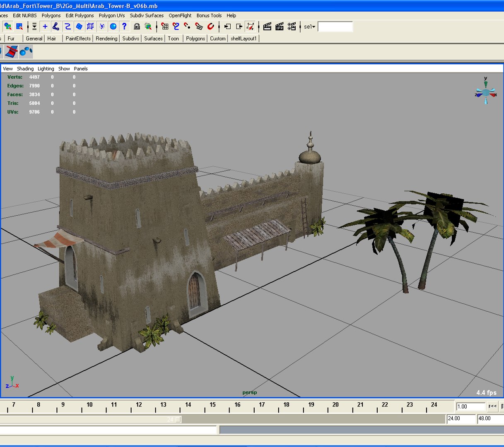Switch to Custom shelf tab
The height and width of the screenshot is (447, 504).
(218, 38)
